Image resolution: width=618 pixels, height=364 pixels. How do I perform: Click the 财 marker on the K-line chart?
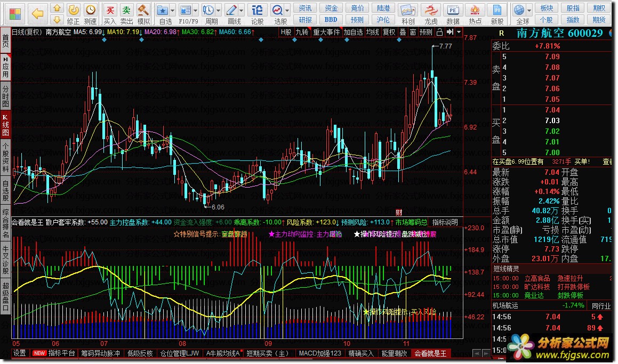point(399,213)
